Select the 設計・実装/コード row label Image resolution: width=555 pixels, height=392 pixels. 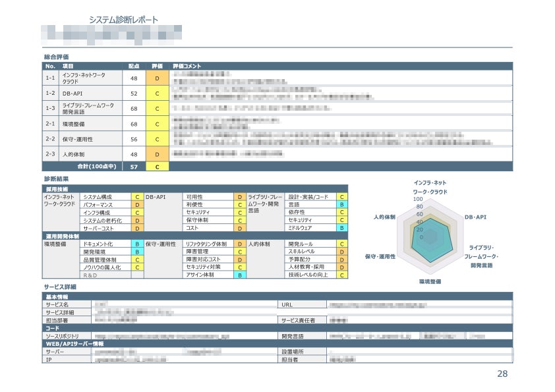(x=308, y=197)
